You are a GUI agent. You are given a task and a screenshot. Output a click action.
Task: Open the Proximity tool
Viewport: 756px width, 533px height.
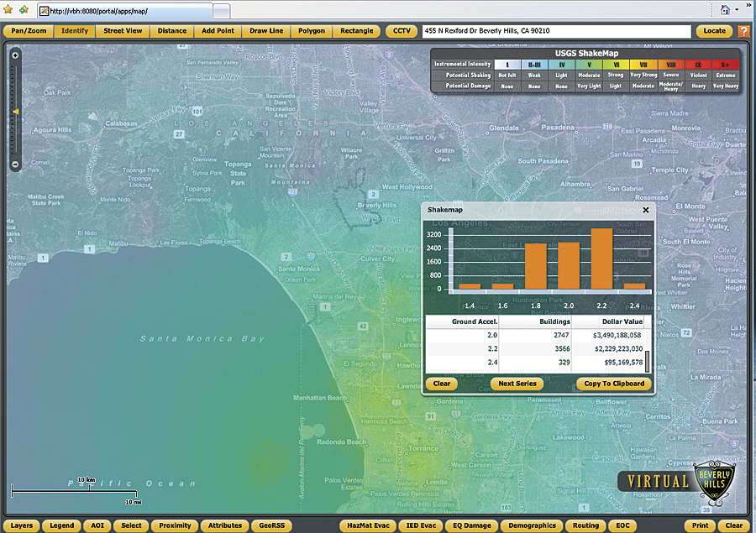[175, 525]
